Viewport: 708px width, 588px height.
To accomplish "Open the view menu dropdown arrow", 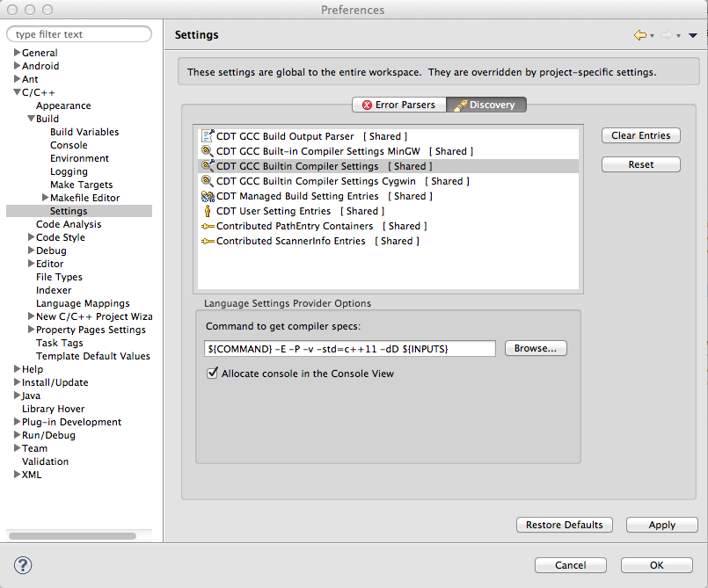I will [693, 35].
